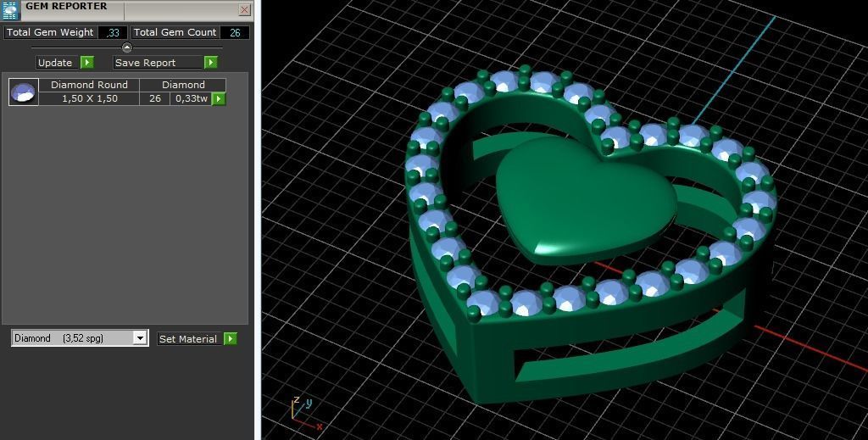The height and width of the screenshot is (440, 868).
Task: Click the Total Gem Count label
Action: [x=175, y=33]
